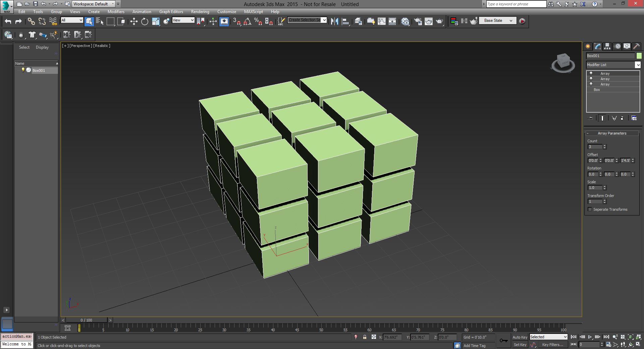
Task: Switch to the Hierarchy command panel tab
Action: pos(607,46)
